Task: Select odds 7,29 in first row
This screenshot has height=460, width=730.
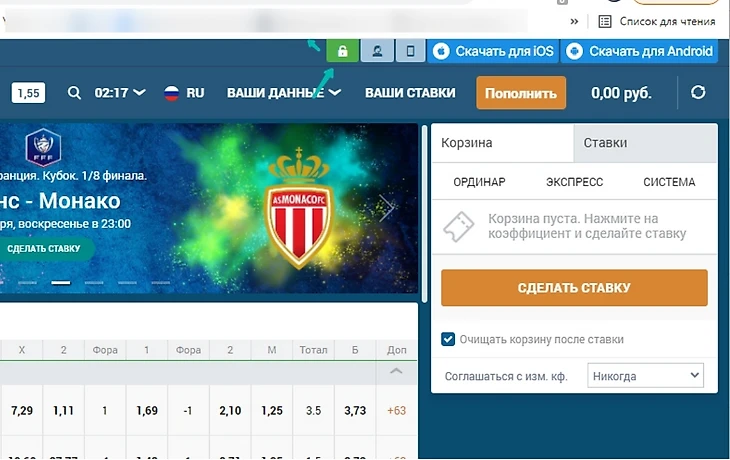Action: point(22,411)
